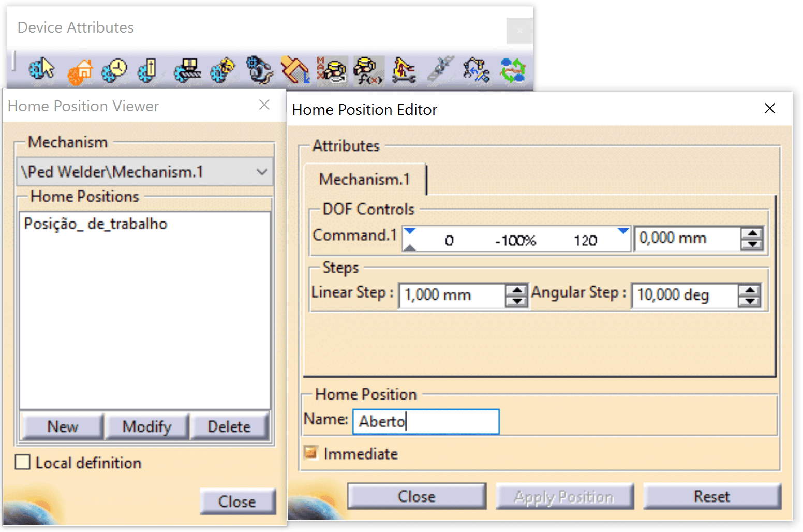The width and height of the screenshot is (803, 532).
Task: Increase Command.1 value with up arrow
Action: click(x=752, y=233)
